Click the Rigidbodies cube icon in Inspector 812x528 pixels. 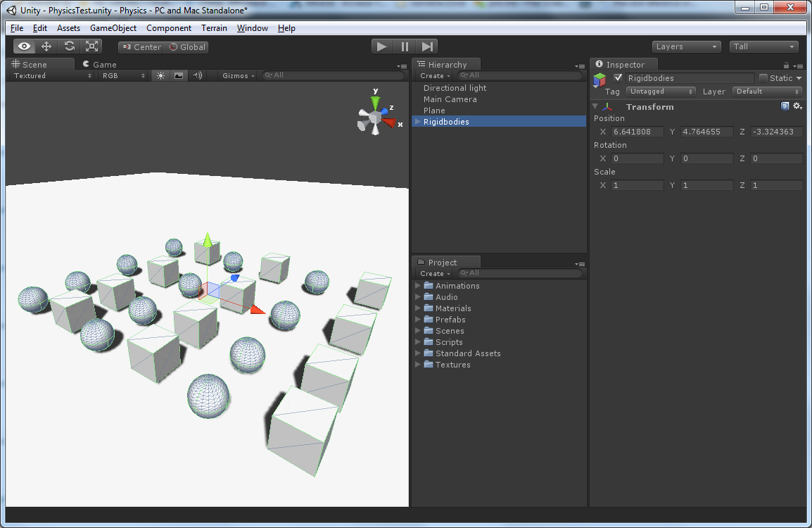pyautogui.click(x=599, y=78)
